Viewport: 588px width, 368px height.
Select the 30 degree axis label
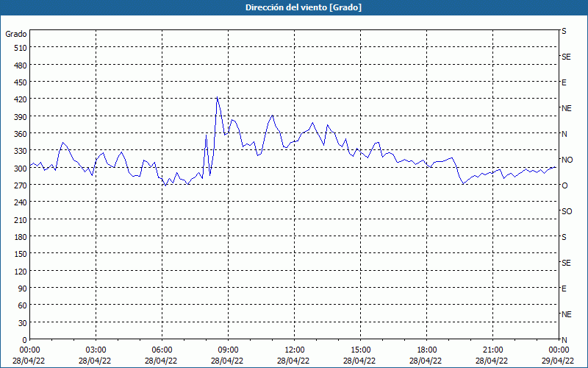(23, 323)
